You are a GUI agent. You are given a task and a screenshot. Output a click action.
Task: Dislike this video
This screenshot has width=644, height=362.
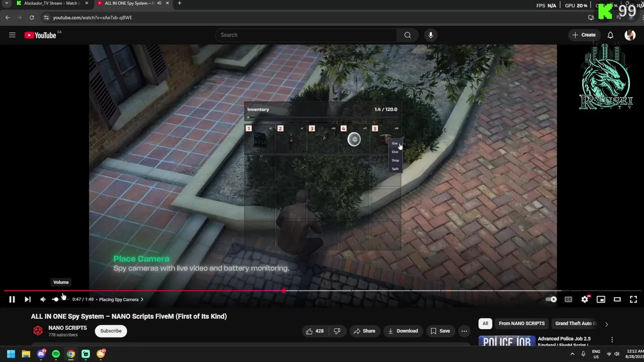click(x=337, y=331)
